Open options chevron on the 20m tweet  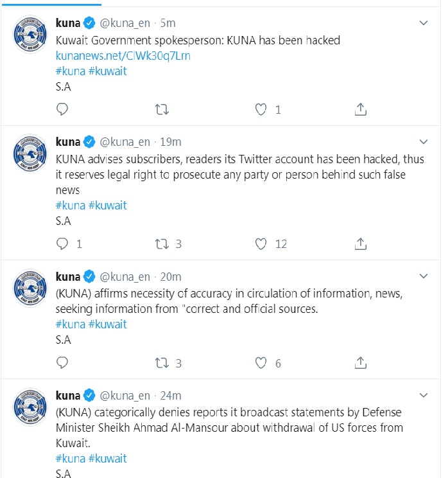424,276
